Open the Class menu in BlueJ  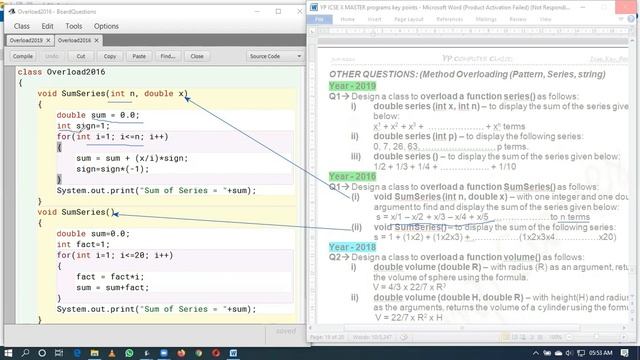point(22,26)
